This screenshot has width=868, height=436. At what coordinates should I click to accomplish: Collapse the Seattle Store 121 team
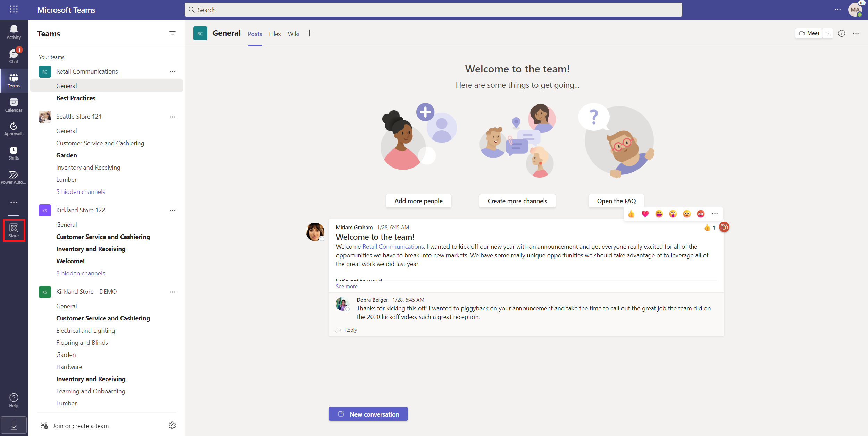click(x=79, y=117)
